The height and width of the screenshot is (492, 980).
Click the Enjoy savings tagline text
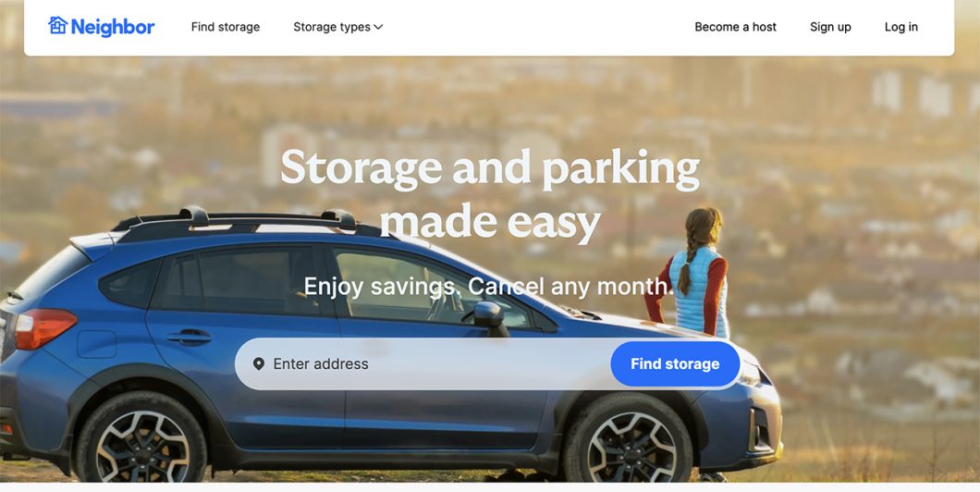tap(489, 287)
